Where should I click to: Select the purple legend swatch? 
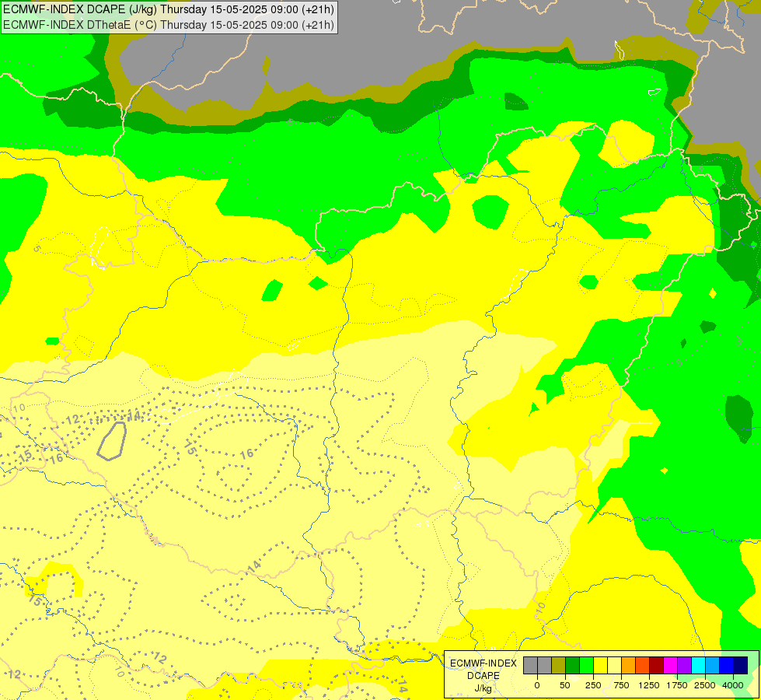point(684,666)
